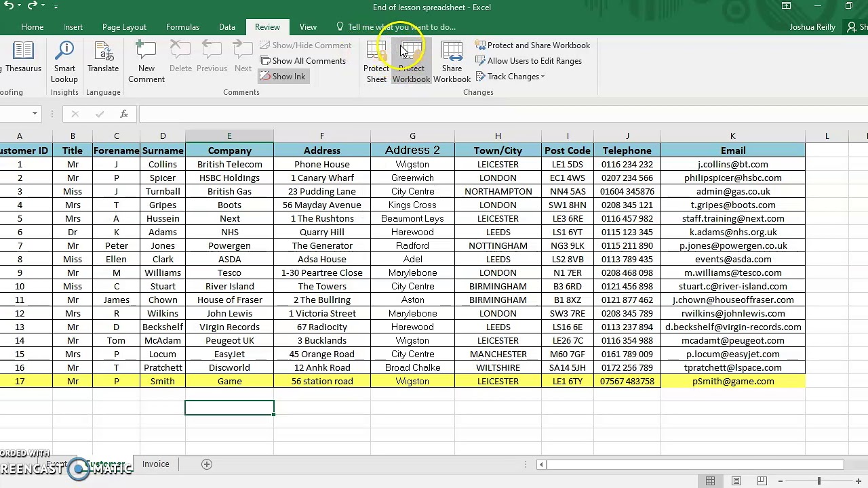Select column L header
Image resolution: width=868 pixels, height=488 pixels.
pos(827,136)
